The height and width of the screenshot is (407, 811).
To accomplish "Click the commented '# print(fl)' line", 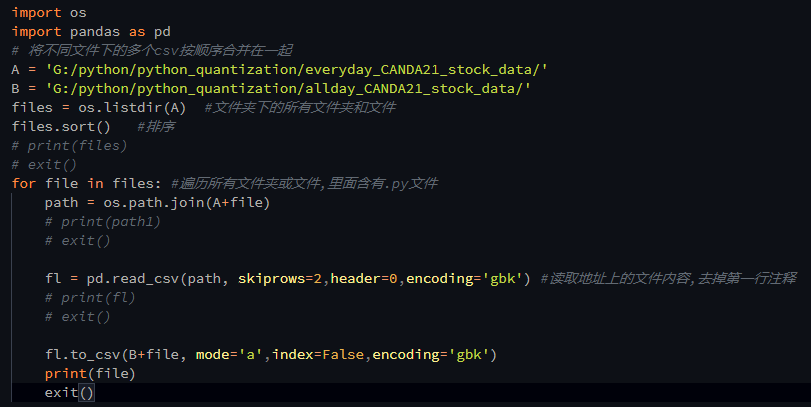I will pos(90,297).
